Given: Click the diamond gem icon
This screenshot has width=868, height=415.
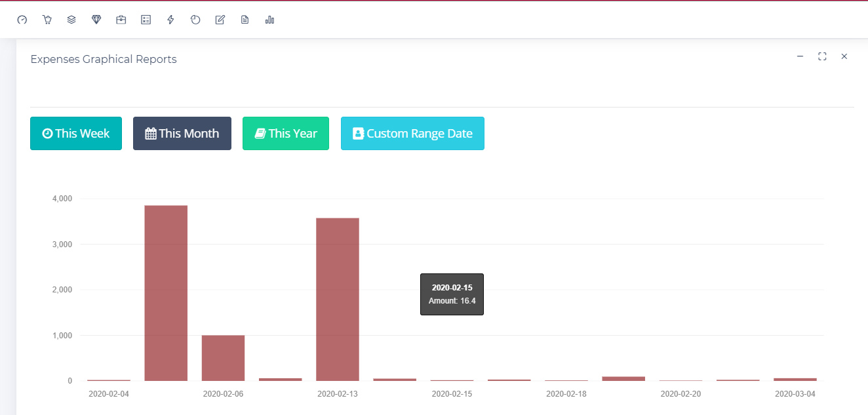Looking at the screenshot, I should (x=96, y=20).
